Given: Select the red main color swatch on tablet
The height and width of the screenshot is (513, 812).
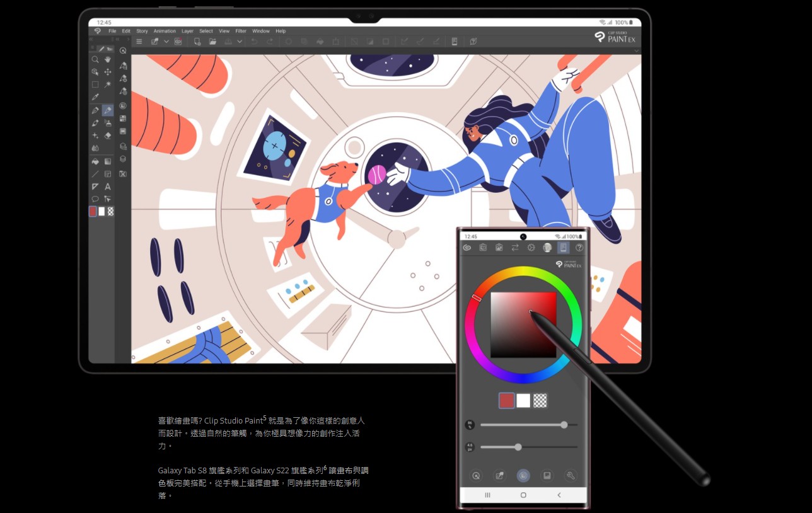Looking at the screenshot, I should pyautogui.click(x=93, y=211).
